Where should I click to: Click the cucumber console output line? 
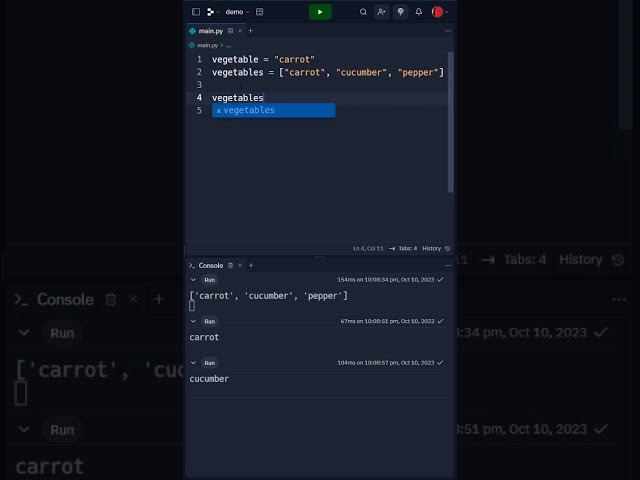coord(209,379)
